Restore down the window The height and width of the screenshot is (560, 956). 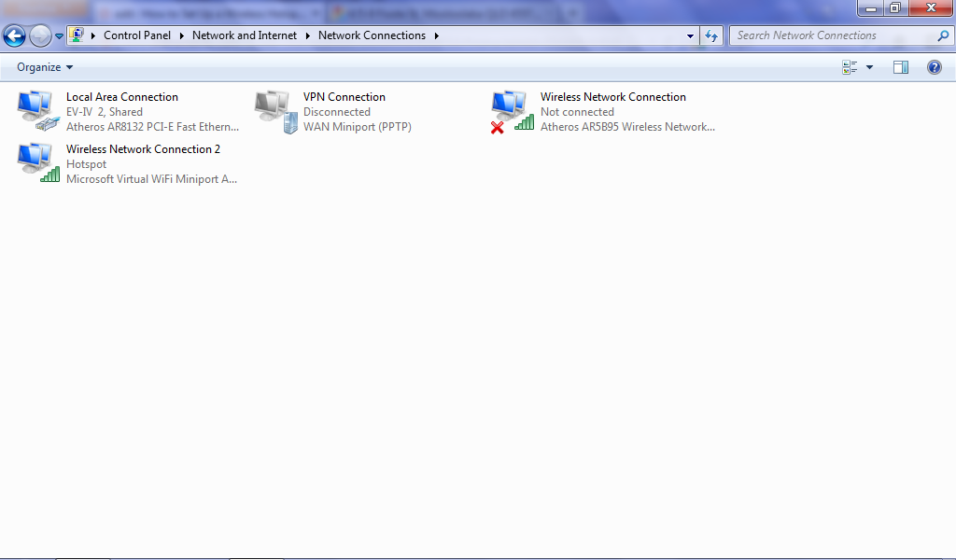click(895, 7)
